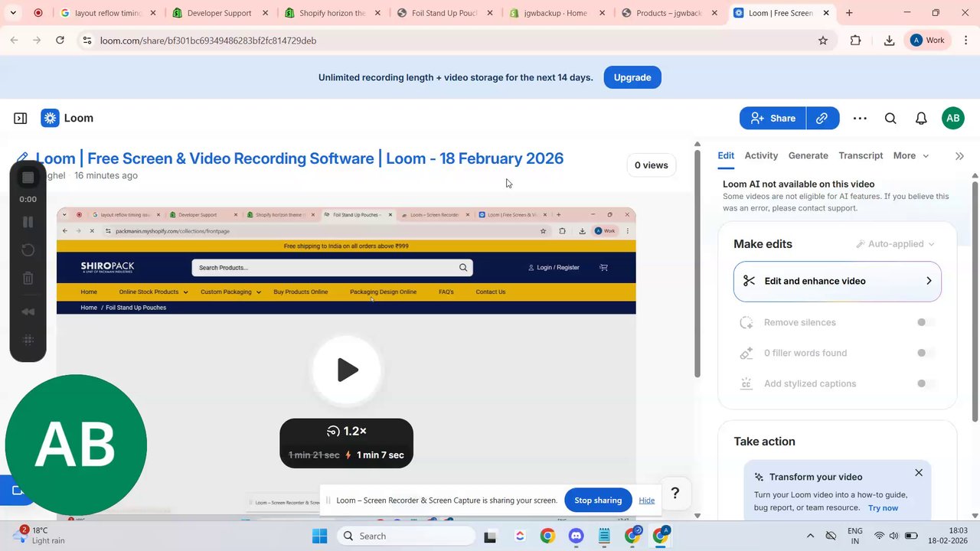Screen dimensions: 980x551
Task: Enable Add stylized captions switch
Action: 926,383
